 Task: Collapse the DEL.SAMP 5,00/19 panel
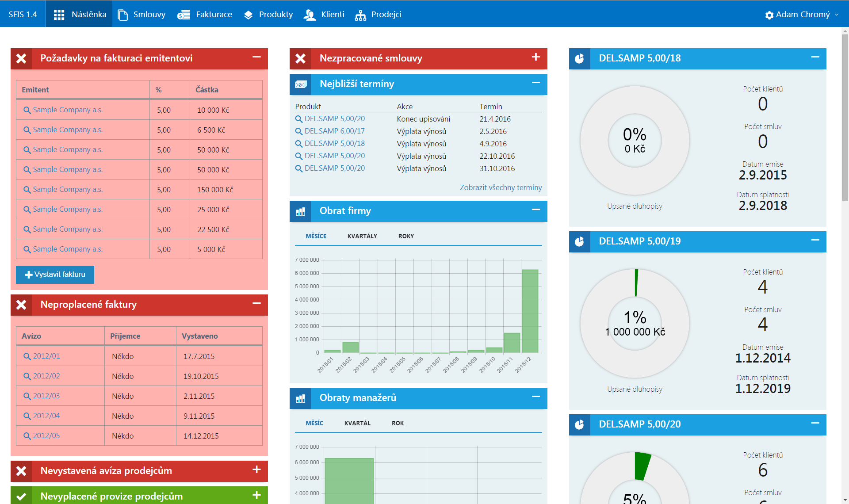[815, 240]
